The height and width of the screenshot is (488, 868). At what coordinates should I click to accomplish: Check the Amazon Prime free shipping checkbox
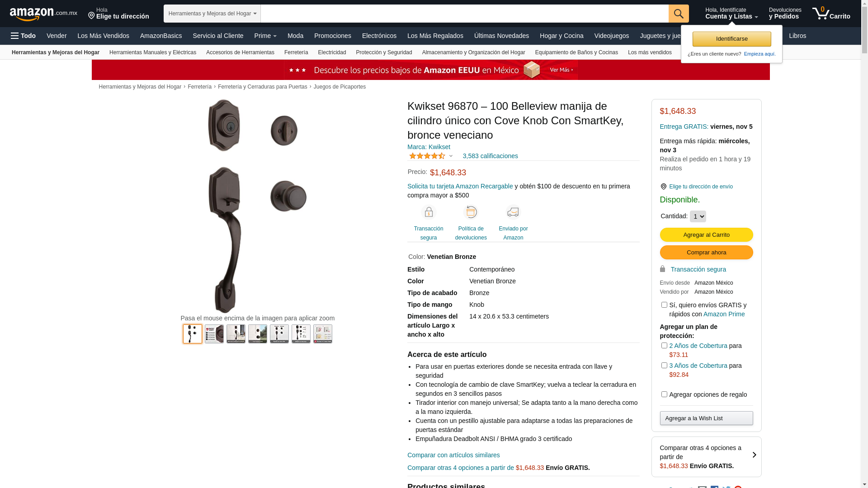(x=664, y=305)
